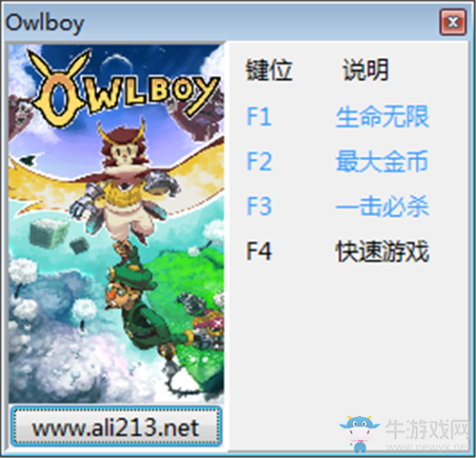Toggle infinite life option 生命无限
Viewport: 476px width, 458px height.
click(x=383, y=116)
